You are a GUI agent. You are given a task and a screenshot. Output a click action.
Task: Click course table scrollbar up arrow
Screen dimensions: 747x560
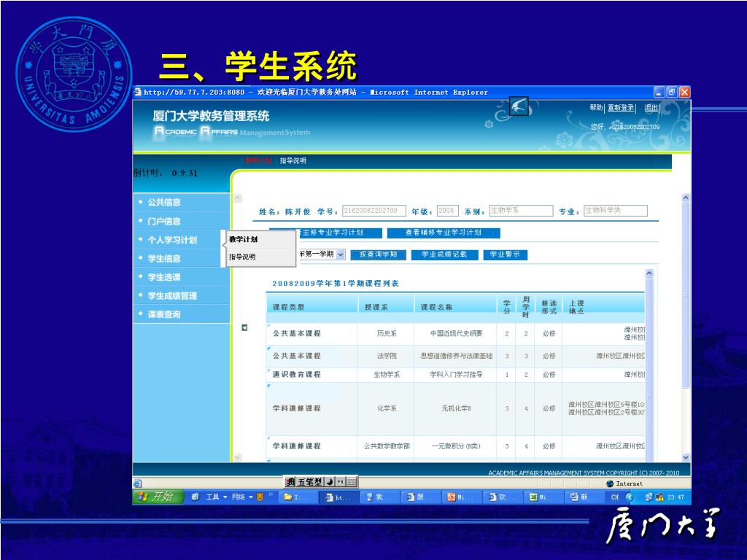click(x=649, y=273)
